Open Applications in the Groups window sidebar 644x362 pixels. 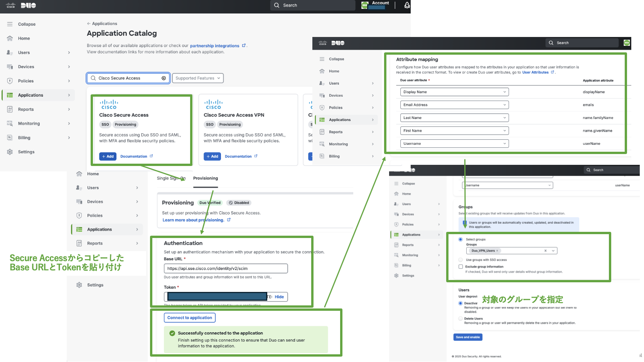pyautogui.click(x=416, y=235)
